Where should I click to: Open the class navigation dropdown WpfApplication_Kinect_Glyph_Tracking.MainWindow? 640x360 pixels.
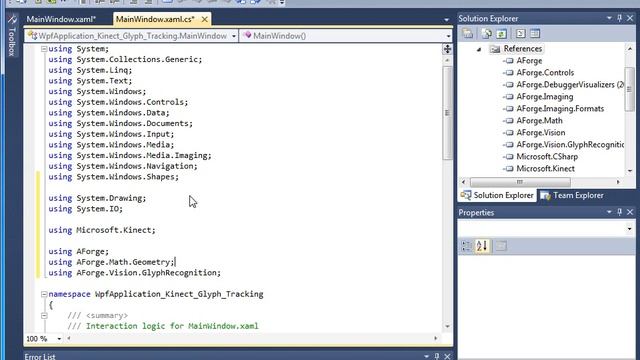[x=131, y=36]
